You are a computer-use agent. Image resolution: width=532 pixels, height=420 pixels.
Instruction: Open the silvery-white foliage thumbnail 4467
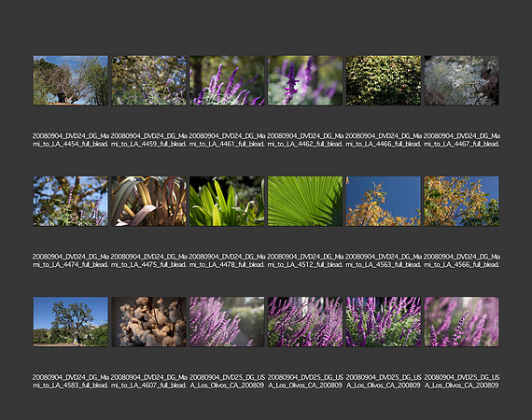461,80
